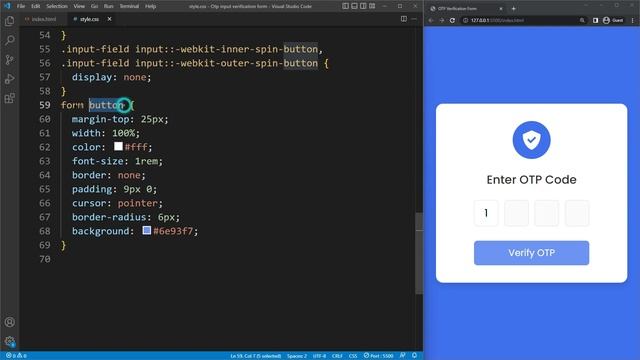Image resolution: width=640 pixels, height=360 pixels.
Task: Open the Selection menu
Action: click(57, 6)
